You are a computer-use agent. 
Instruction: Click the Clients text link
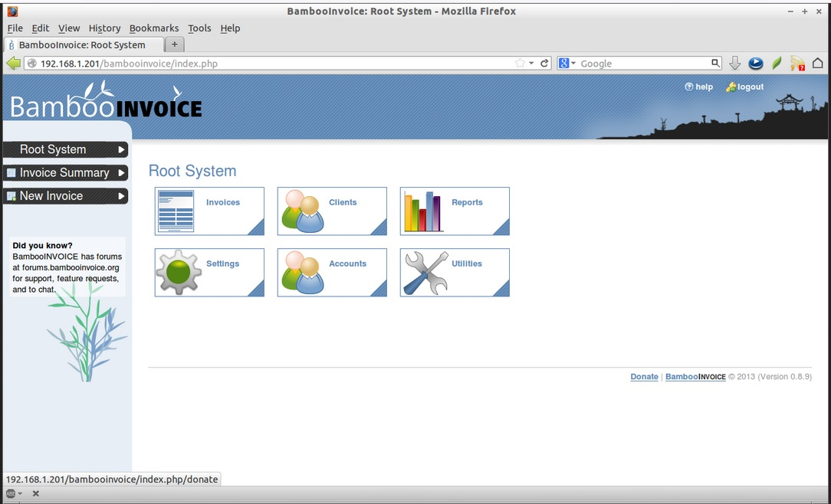343,202
